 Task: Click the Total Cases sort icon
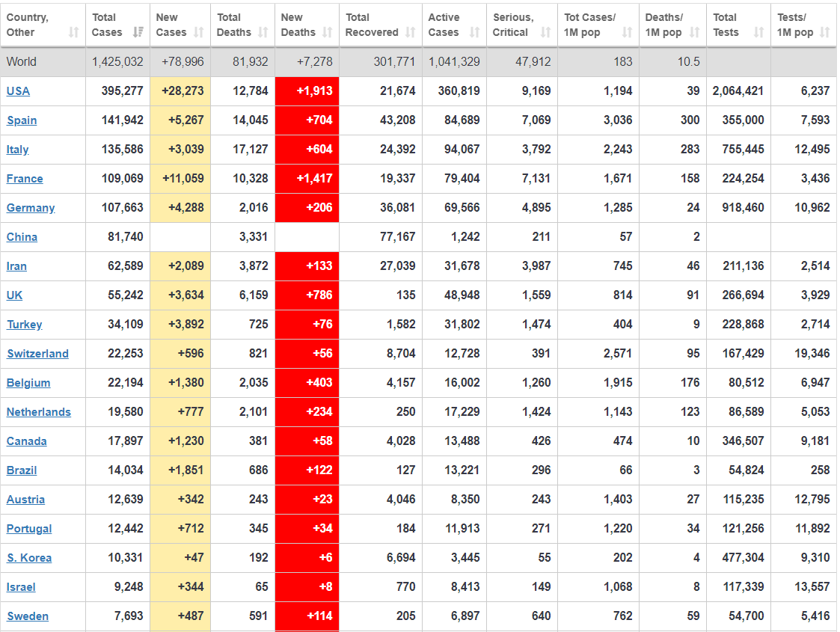click(x=138, y=32)
